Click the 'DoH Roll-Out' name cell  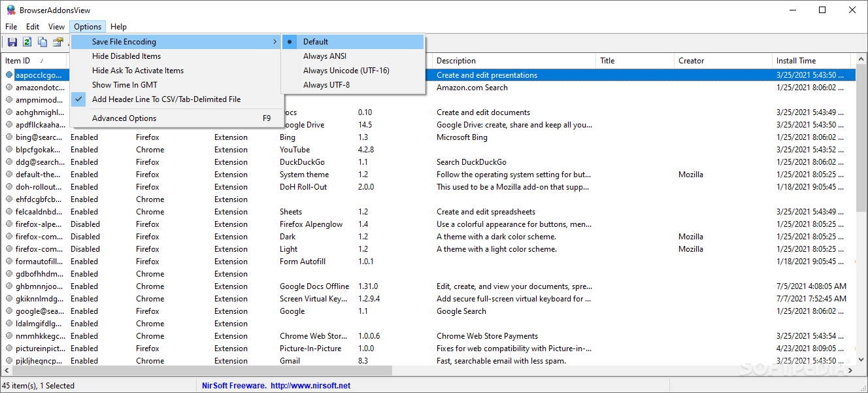303,187
